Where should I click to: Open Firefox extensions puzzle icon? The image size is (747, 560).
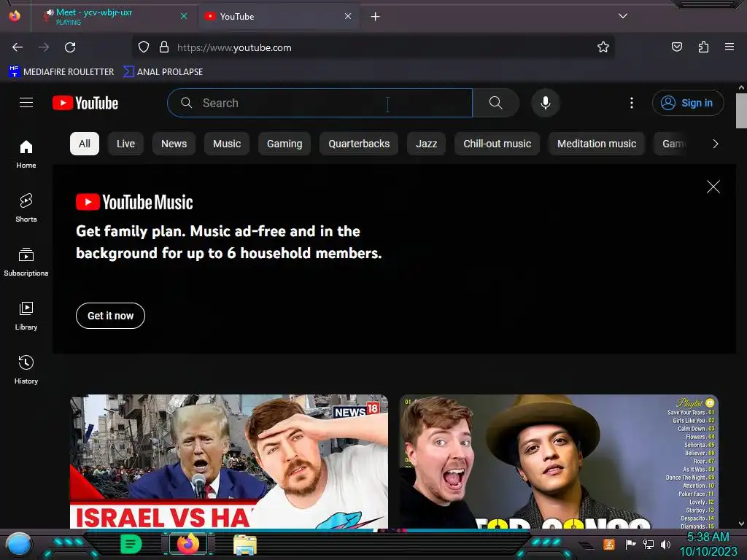click(703, 47)
